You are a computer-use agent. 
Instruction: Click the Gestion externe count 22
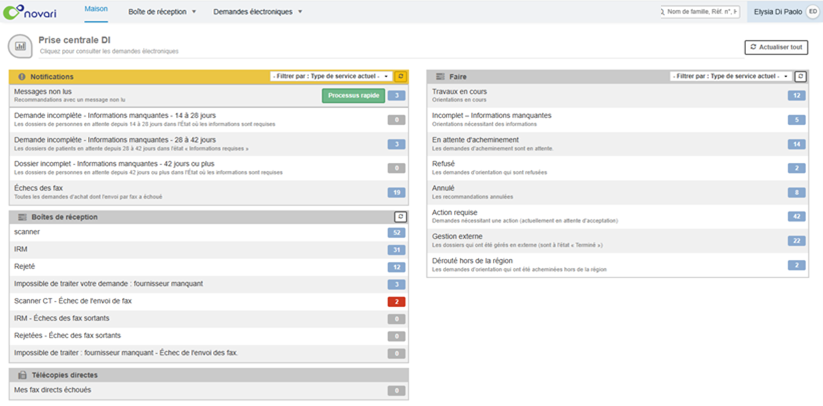pos(797,241)
